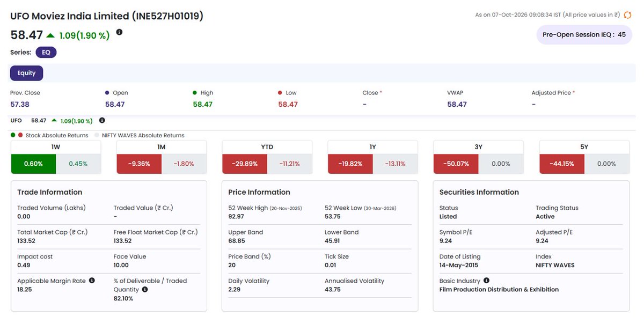Click the orange refresh icon beside the timestamp
Viewport: 644px width, 324px height.
click(627, 15)
